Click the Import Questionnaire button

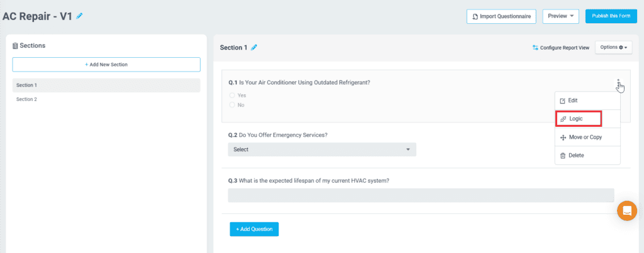pyautogui.click(x=501, y=16)
